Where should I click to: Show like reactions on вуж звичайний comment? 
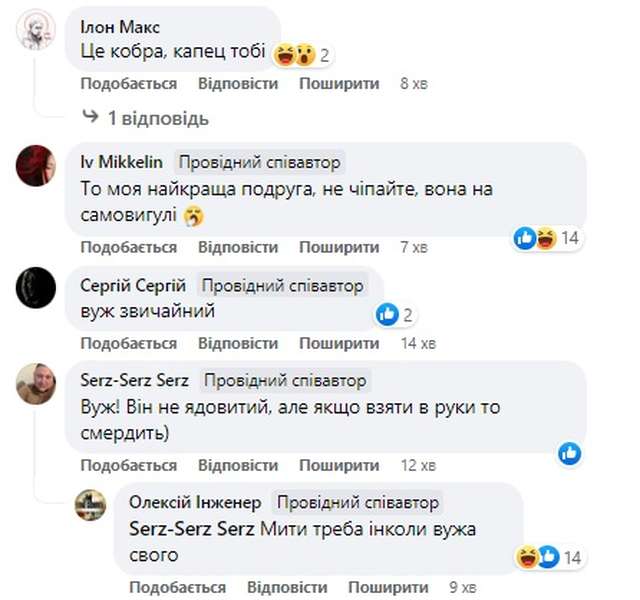pyautogui.click(x=396, y=315)
